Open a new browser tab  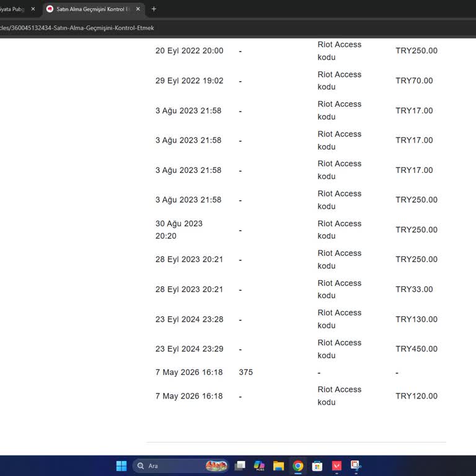(154, 9)
